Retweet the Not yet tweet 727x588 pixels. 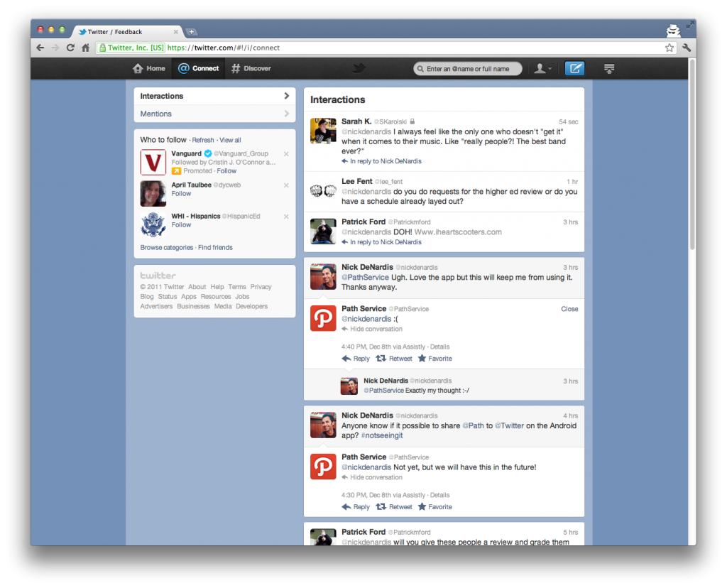(393, 507)
